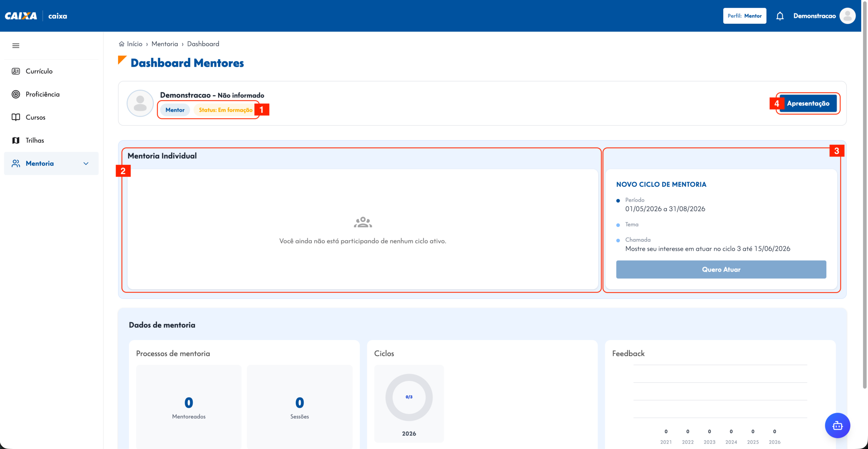Image resolution: width=868 pixels, height=449 pixels.
Task: Click the Proficiência target icon
Action: click(16, 94)
